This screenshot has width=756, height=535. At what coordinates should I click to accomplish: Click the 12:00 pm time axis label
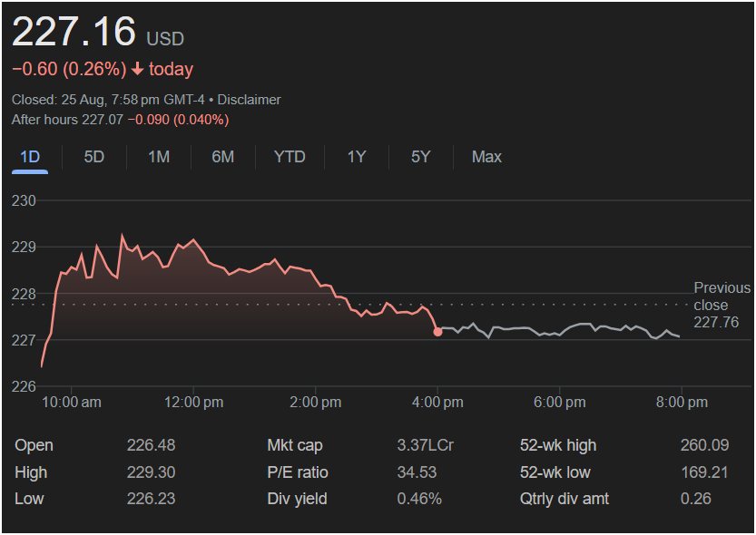[x=194, y=402]
